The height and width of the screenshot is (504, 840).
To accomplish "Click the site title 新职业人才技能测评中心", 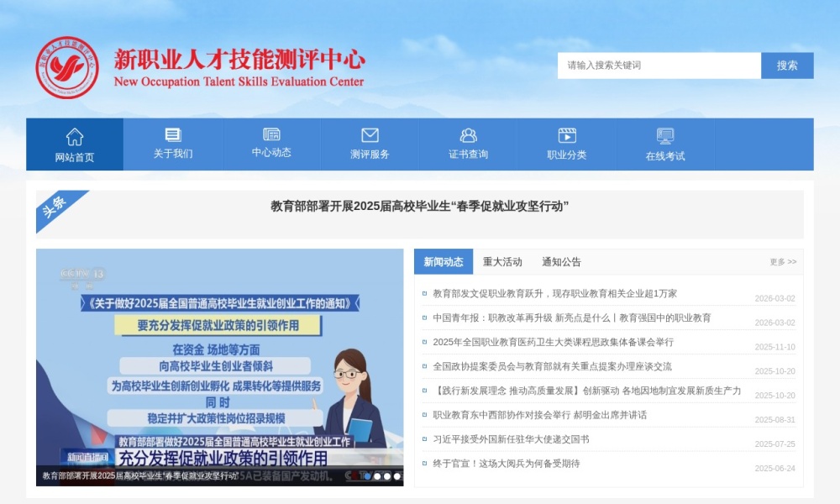I will pos(239,60).
